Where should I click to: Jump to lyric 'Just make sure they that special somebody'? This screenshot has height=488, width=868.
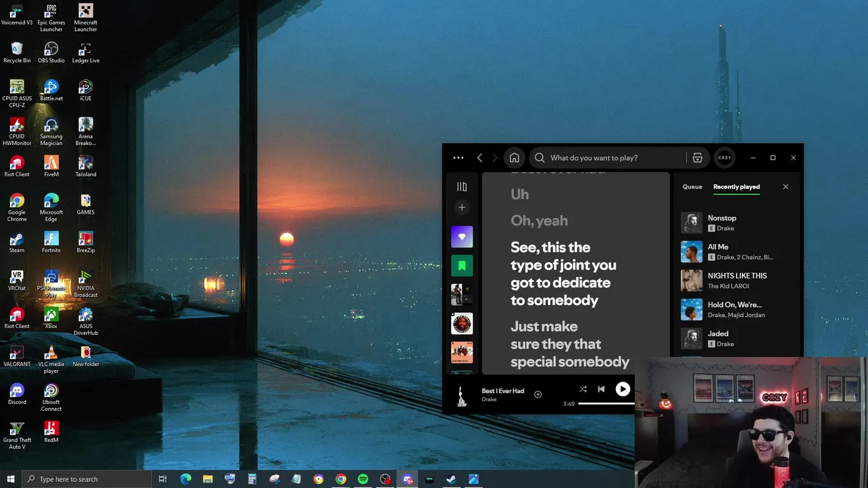570,344
